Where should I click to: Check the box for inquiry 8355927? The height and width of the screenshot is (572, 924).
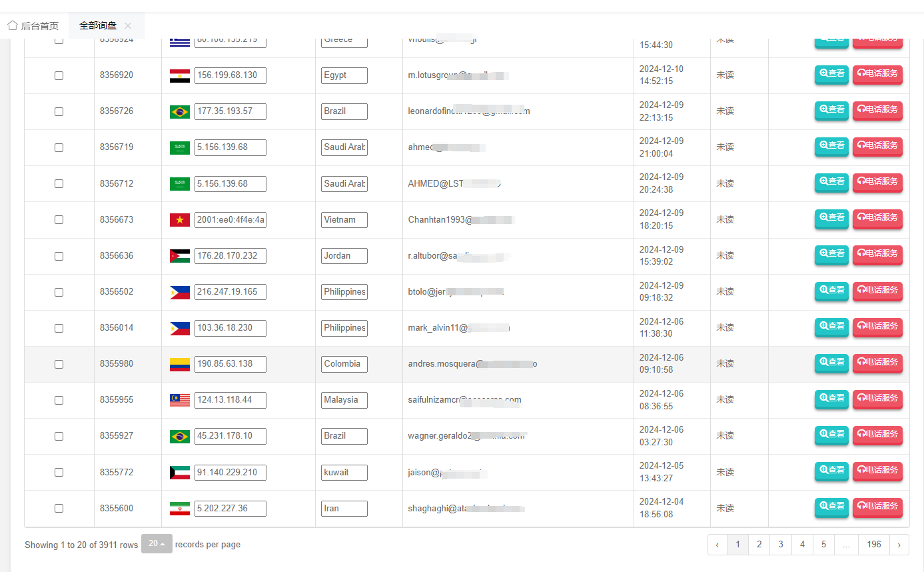coord(59,436)
